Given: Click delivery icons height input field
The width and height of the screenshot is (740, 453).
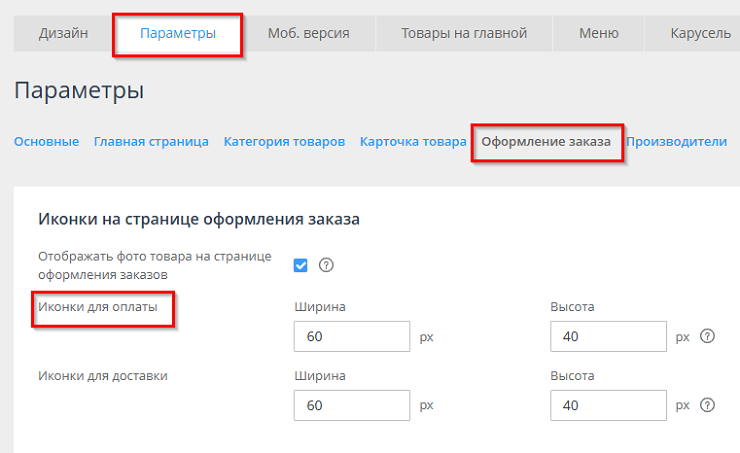Looking at the screenshot, I should click(608, 405).
